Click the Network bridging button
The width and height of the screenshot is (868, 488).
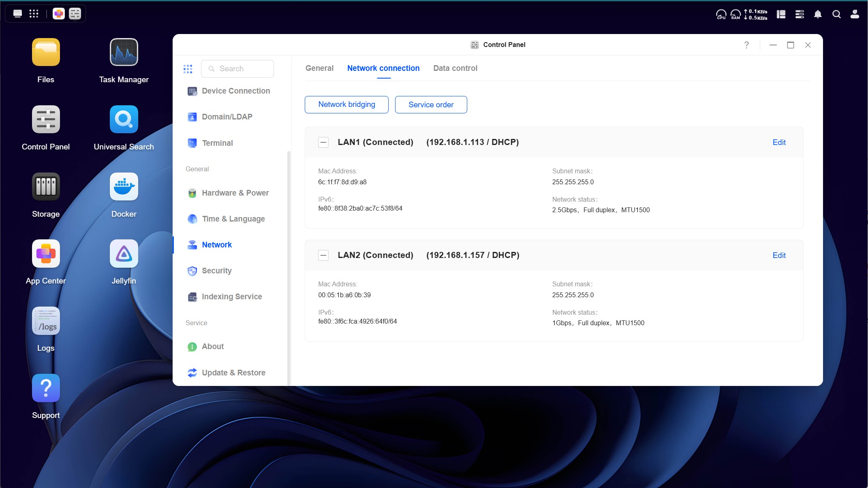[x=346, y=104]
